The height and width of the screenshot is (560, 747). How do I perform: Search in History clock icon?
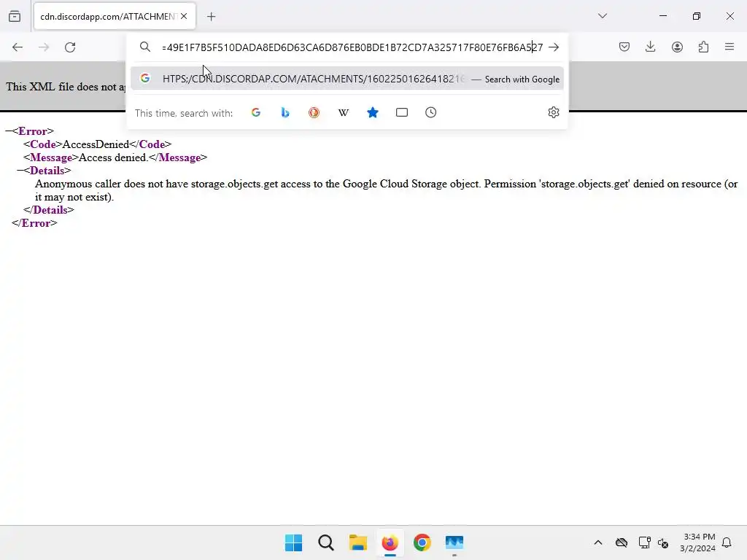pyautogui.click(x=430, y=112)
